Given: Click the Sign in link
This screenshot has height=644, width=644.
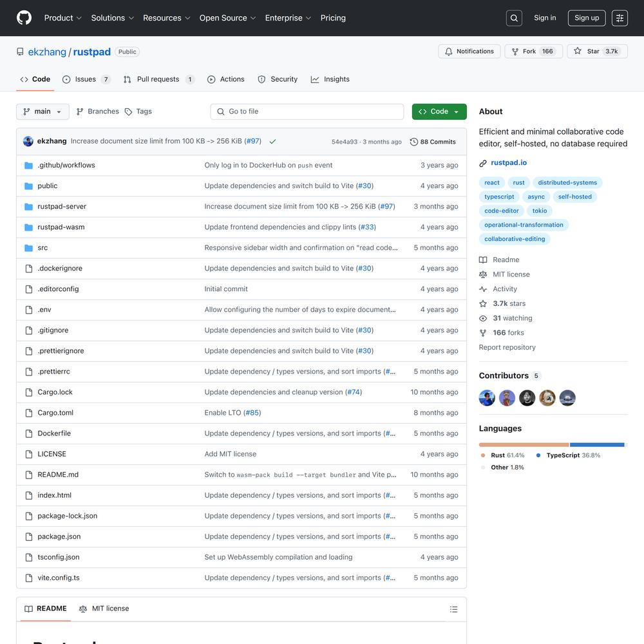Looking at the screenshot, I should tap(545, 18).
